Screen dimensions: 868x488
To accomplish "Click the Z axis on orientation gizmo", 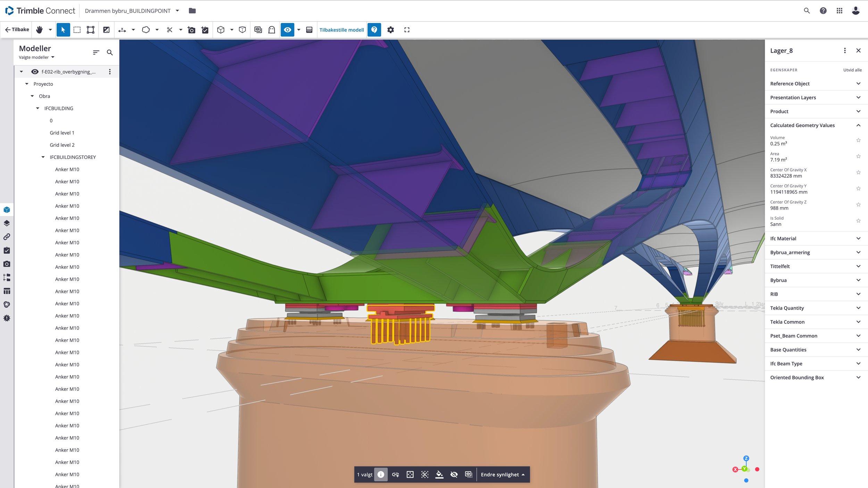I will click(746, 458).
